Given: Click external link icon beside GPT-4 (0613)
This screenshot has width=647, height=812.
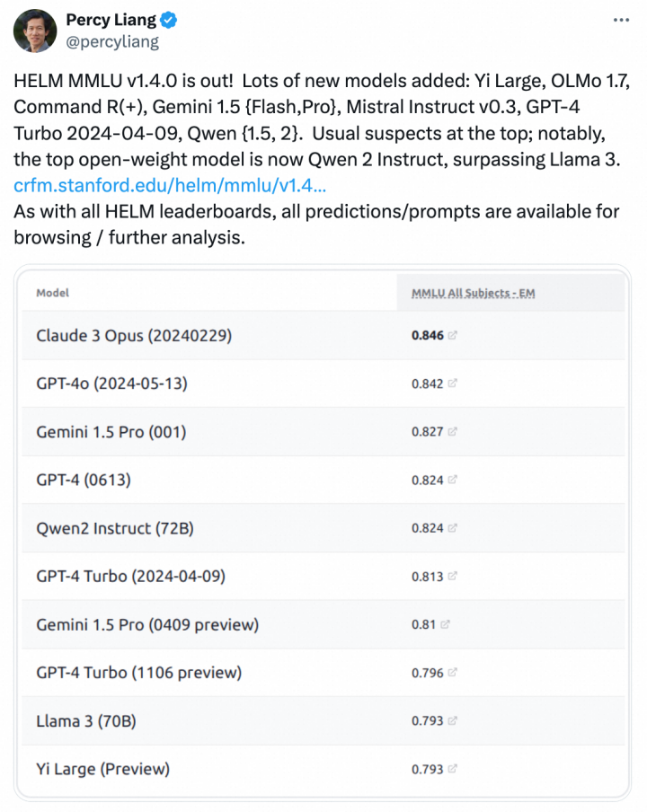Looking at the screenshot, I should (454, 480).
